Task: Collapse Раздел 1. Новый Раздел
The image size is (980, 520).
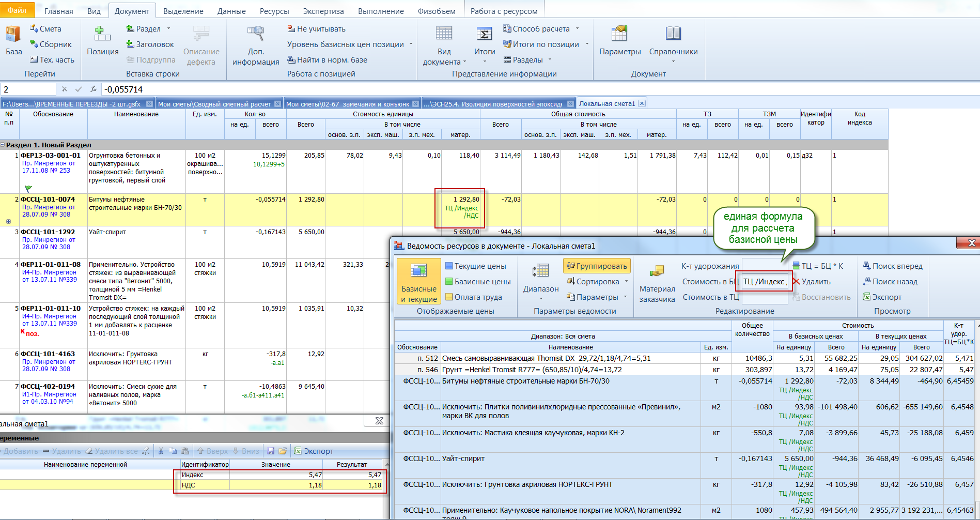Action: [3, 145]
